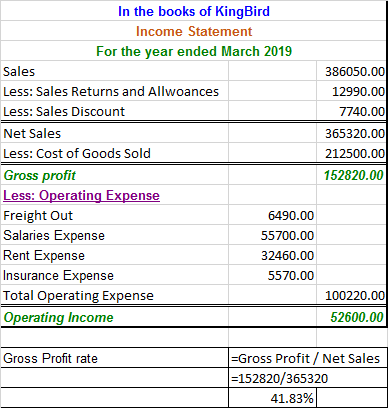Screen dimensions: 388x408
Task: Click the 'Less: Sales Discount' cell
Action: point(115,111)
